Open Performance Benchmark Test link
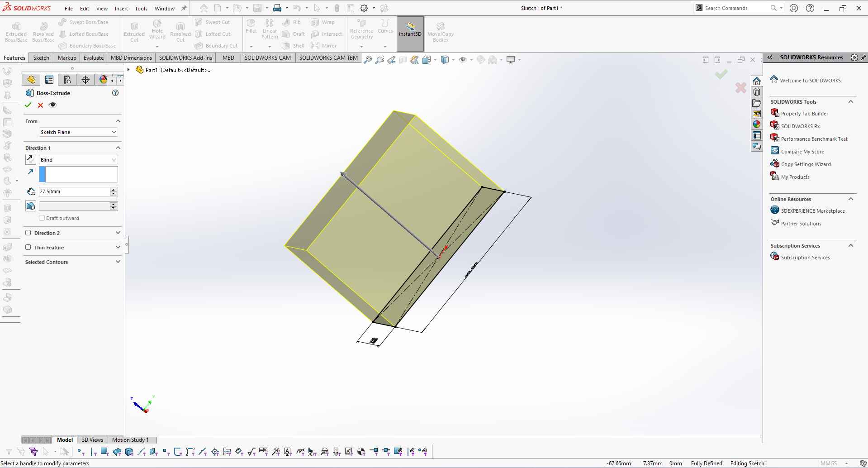Screen dimensions: 868x468 click(x=814, y=139)
